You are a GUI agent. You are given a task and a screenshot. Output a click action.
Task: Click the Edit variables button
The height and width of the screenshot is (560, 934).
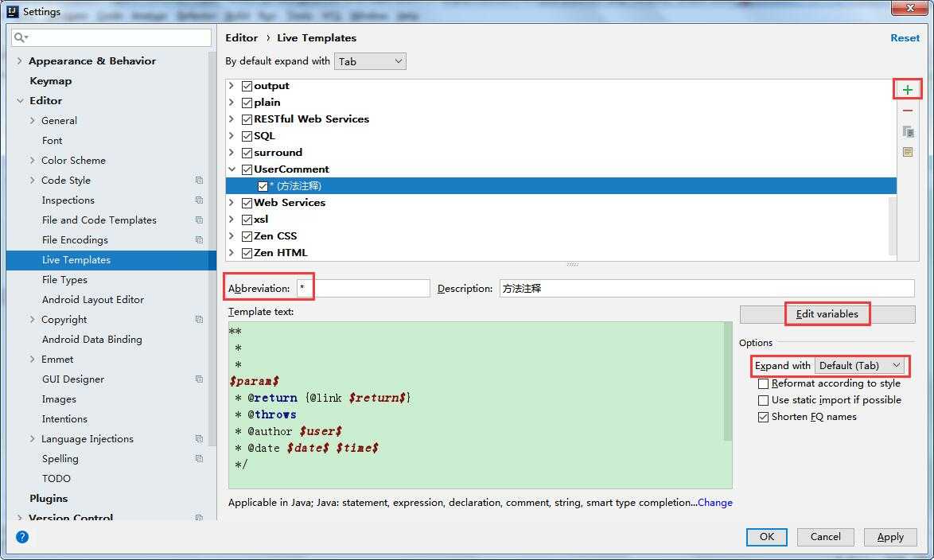827,314
